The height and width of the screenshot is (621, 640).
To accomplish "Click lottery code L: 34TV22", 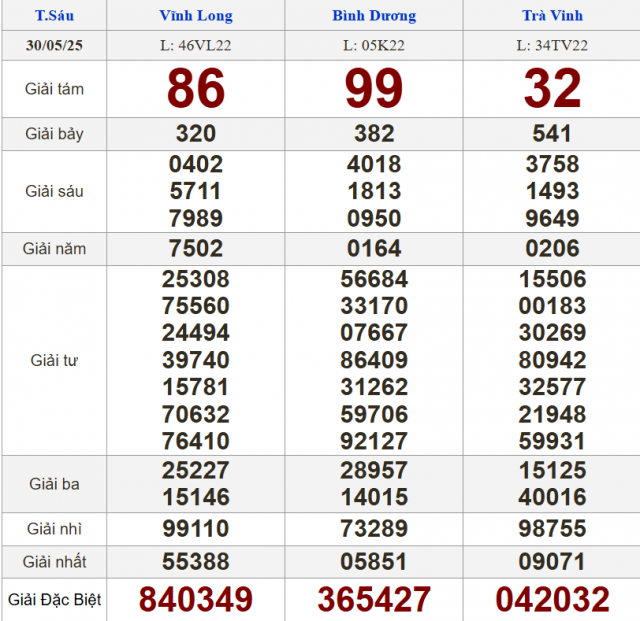I will (x=552, y=45).
